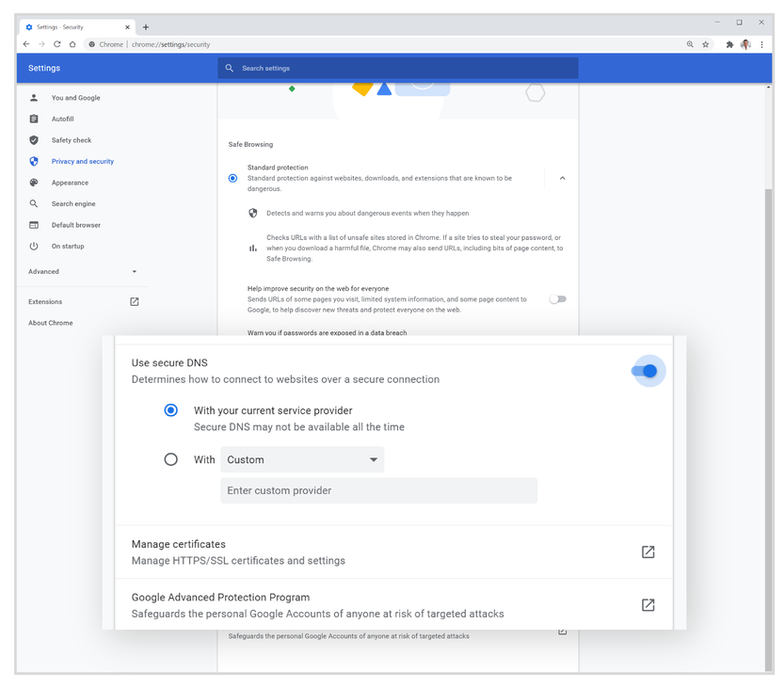Click the page vertical scrollbar

(769, 430)
